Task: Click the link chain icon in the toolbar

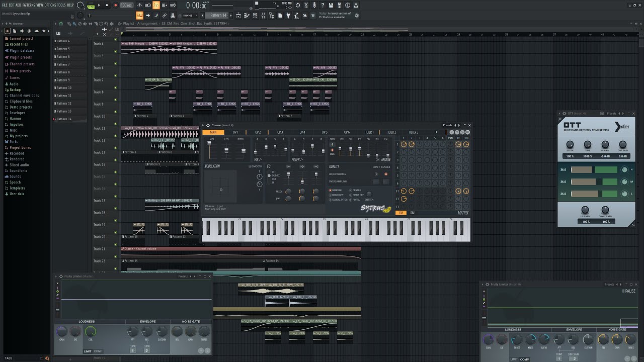Action: click(165, 16)
